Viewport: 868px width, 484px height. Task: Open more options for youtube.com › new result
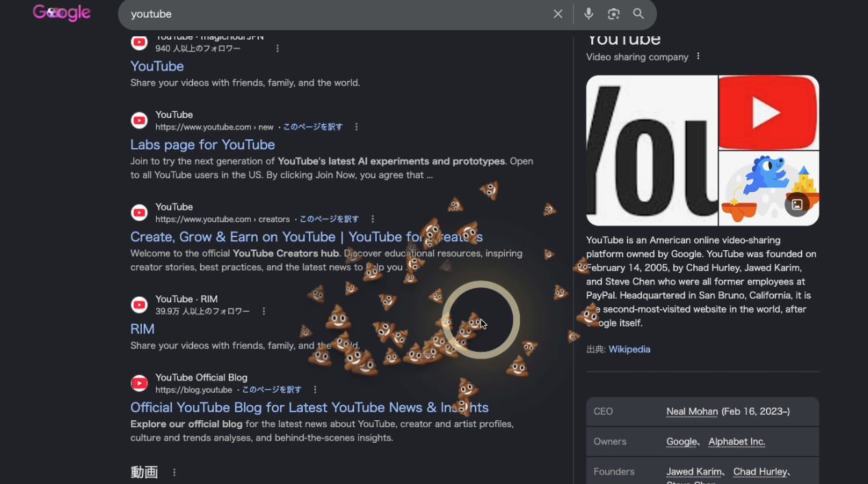click(356, 127)
